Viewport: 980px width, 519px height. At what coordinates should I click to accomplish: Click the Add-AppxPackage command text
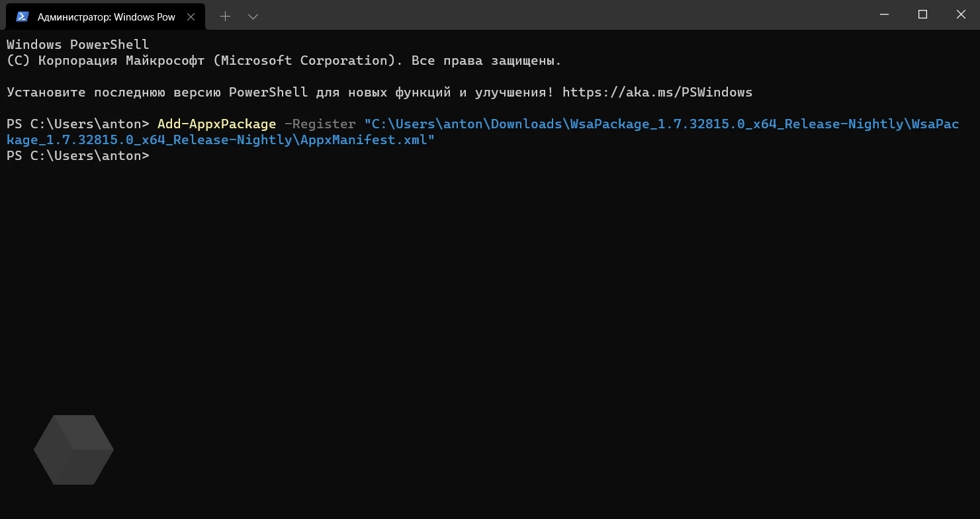(x=216, y=124)
